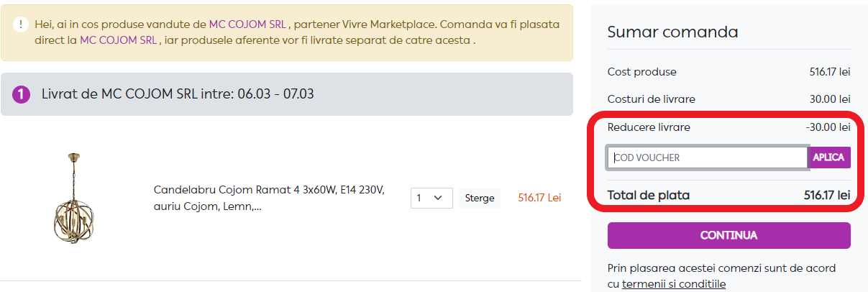Viewport: 868px width, 292px height.
Task: Click the bold 516.17 lei total amount
Action: coord(827,195)
